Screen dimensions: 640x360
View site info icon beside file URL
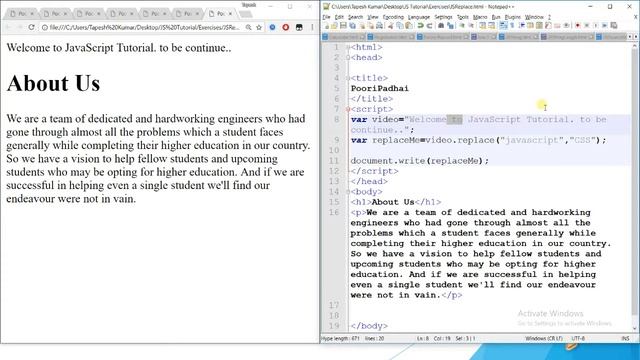tap(45, 27)
